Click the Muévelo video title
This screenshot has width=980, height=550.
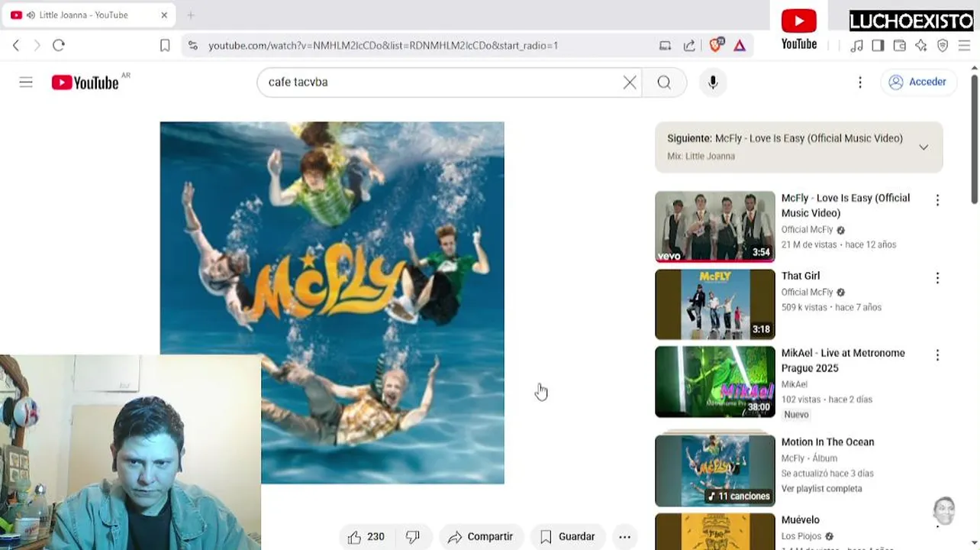point(801,519)
